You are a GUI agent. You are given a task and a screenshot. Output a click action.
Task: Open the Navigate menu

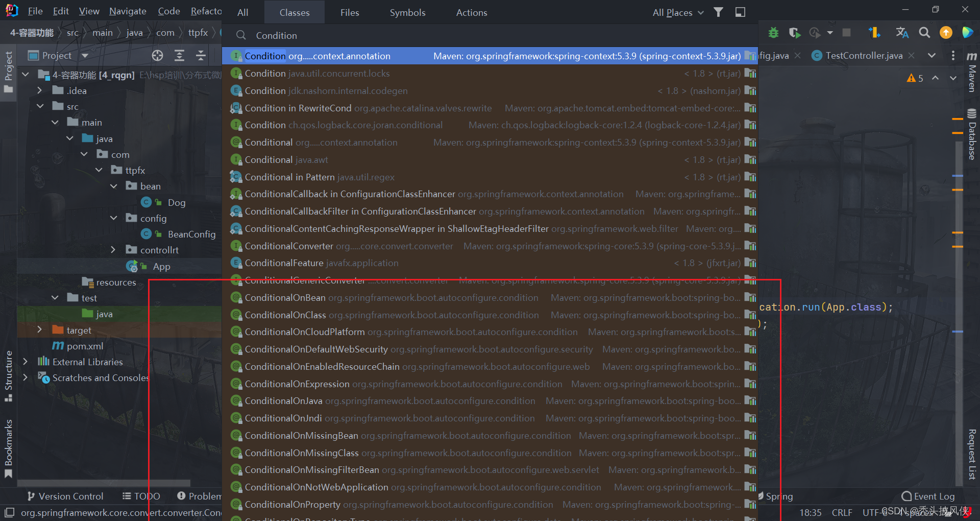click(128, 11)
